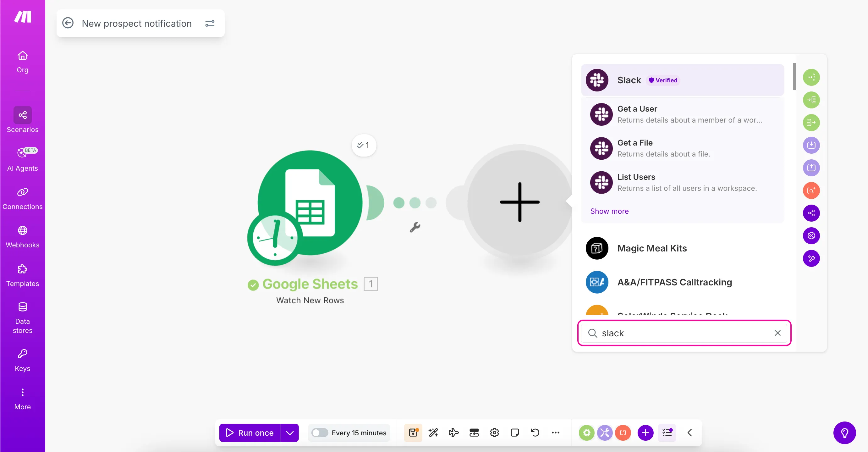Open the Webhooks page
The image size is (868, 452).
pyautogui.click(x=23, y=237)
